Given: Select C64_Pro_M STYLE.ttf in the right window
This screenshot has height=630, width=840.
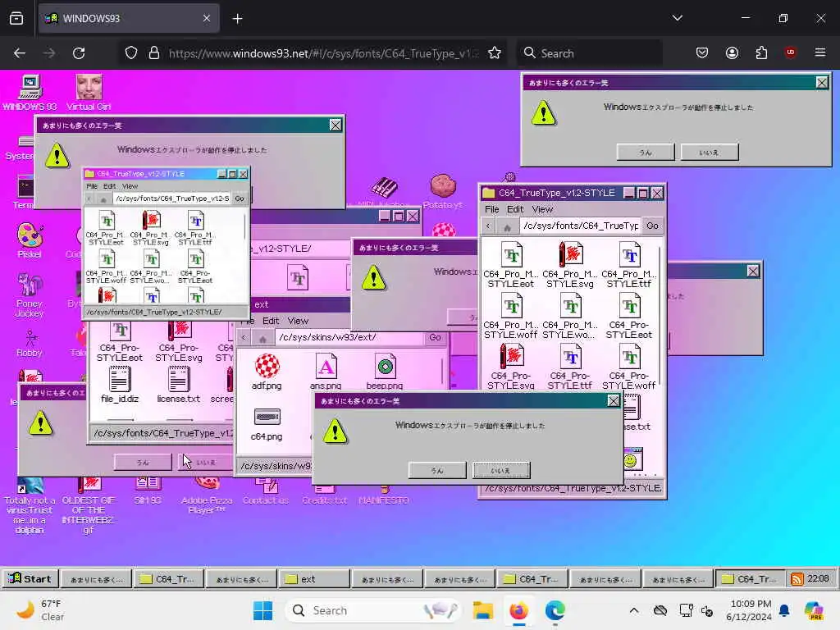Looking at the screenshot, I should (x=629, y=265).
